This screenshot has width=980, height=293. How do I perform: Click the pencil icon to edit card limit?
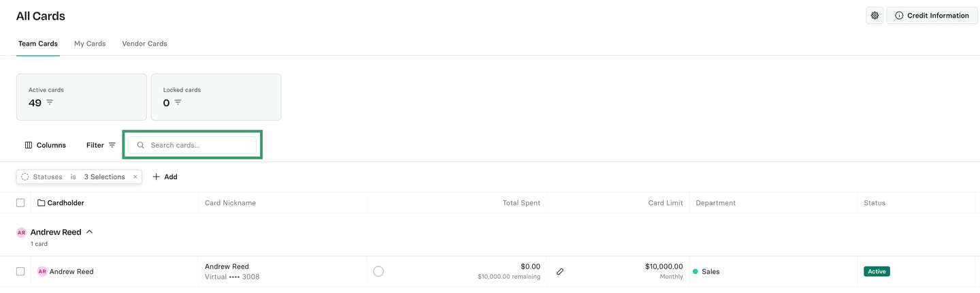560,271
